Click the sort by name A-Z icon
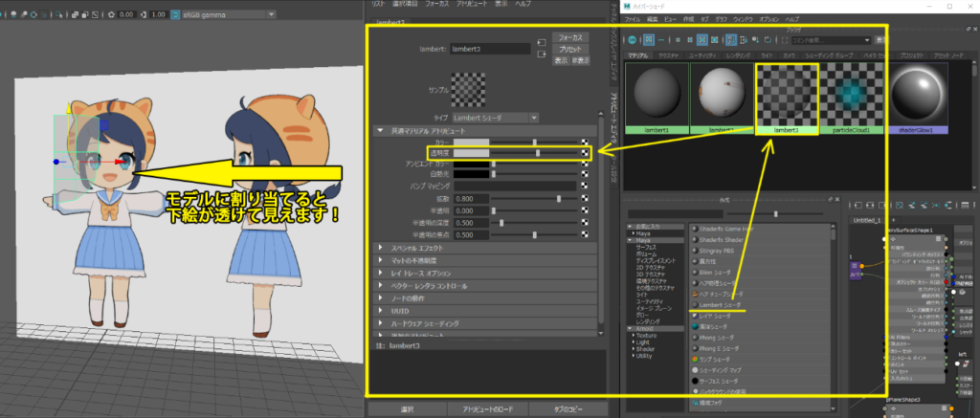 click(x=731, y=39)
